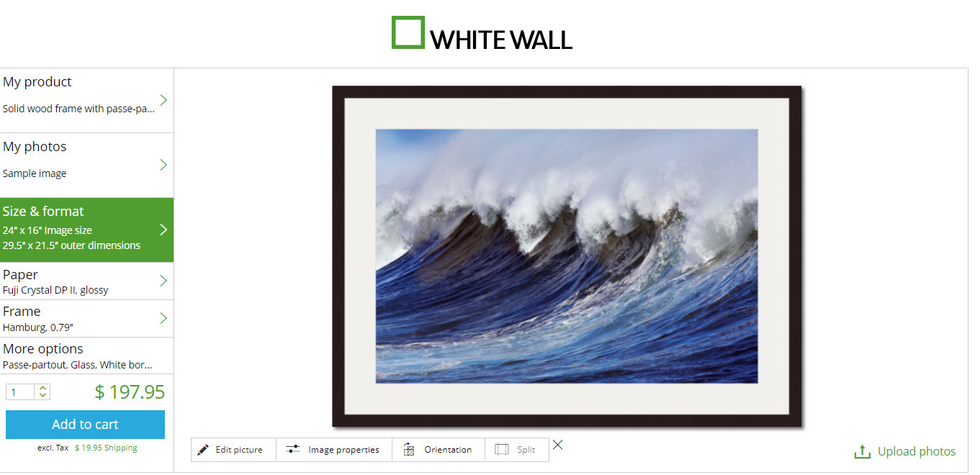Viewport: 980px width, 475px height.
Task: Click the White Wall green square logo
Action: tap(408, 32)
